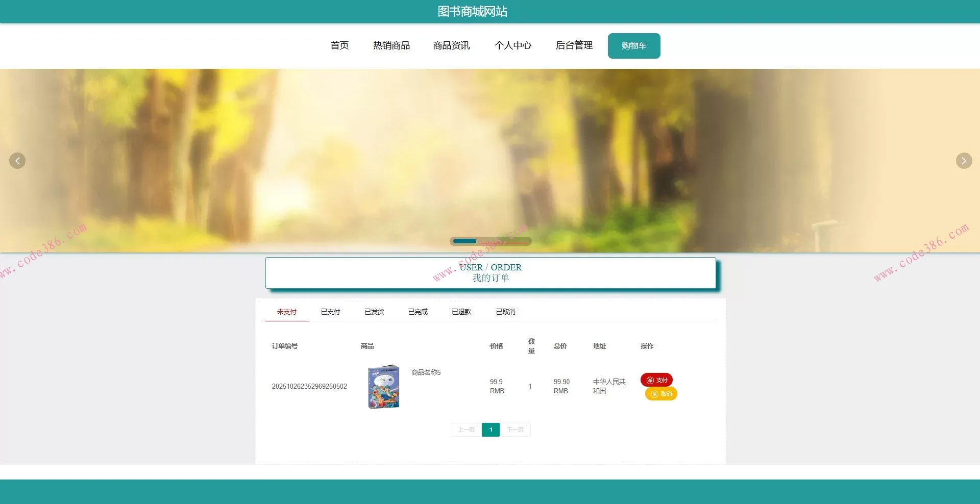Image resolution: width=980 pixels, height=504 pixels.
Task: Open the 已完成 orders tab
Action: pyautogui.click(x=418, y=312)
